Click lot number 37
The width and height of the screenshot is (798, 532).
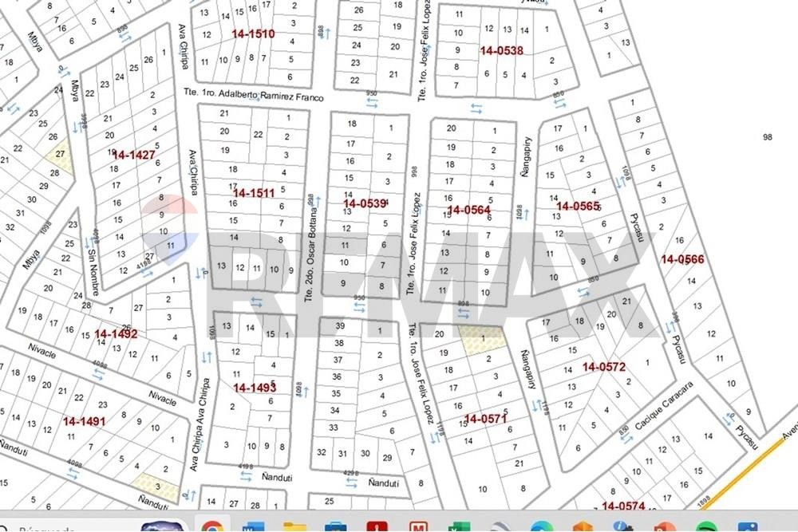(338, 360)
